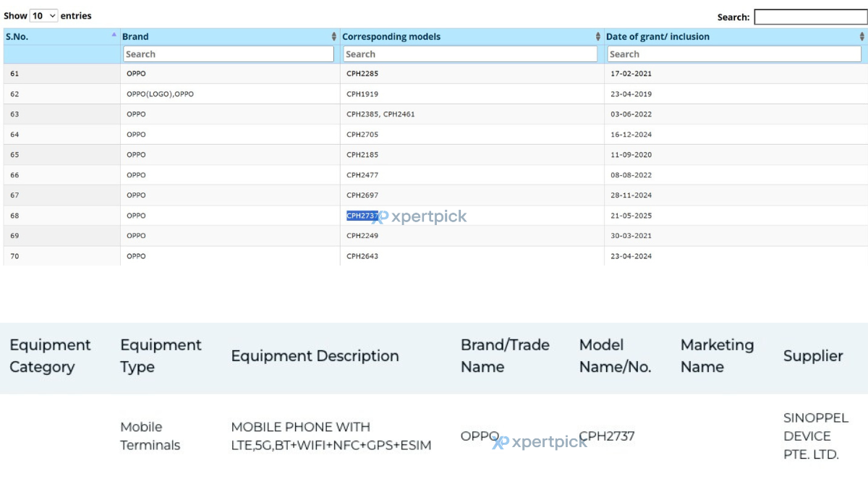This screenshot has width=868, height=492.
Task: Click the date 17-02-2021
Action: point(631,74)
